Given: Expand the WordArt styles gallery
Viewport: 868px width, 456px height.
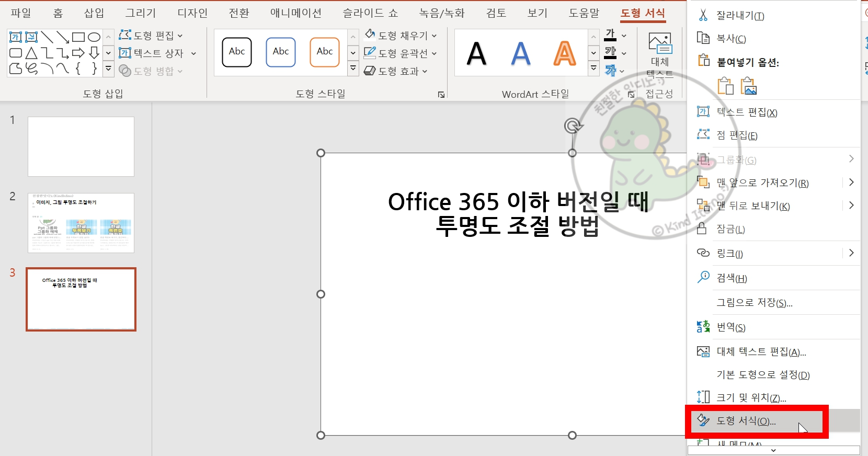Looking at the screenshot, I should (x=593, y=69).
